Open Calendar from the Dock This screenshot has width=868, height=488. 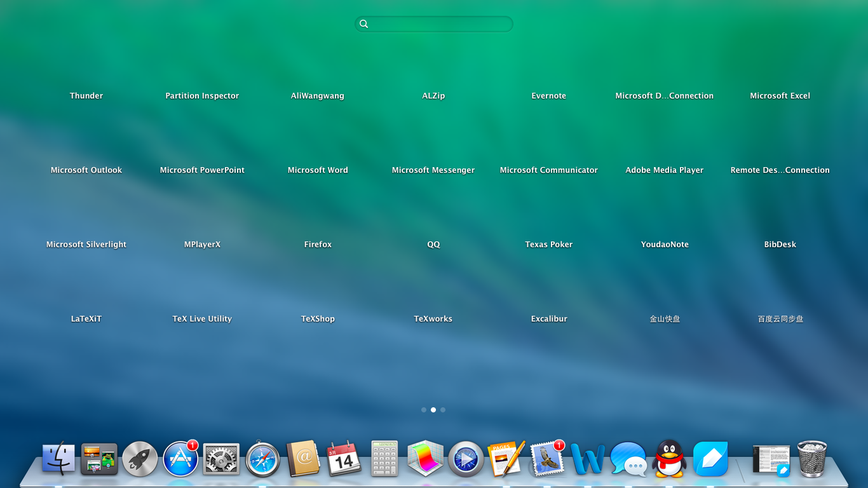(x=343, y=459)
